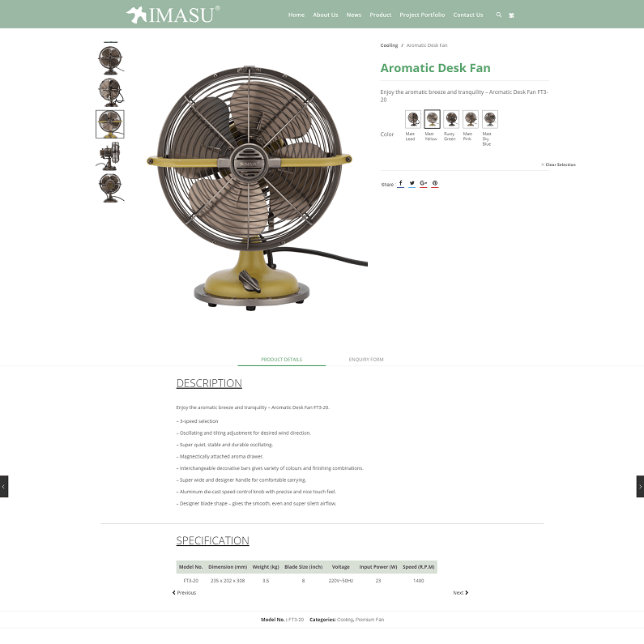Switch to the Enquiry Form tab
Viewport: 644px width, 644px height.
point(366,360)
